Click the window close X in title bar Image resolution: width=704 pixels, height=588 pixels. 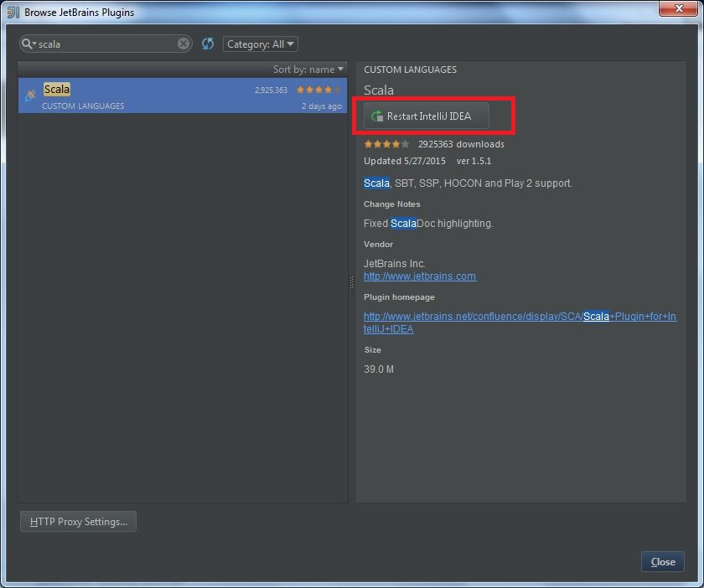[x=679, y=8]
